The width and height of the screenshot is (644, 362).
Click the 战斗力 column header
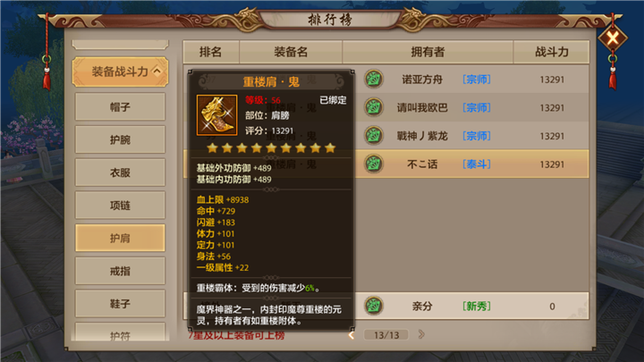click(552, 52)
